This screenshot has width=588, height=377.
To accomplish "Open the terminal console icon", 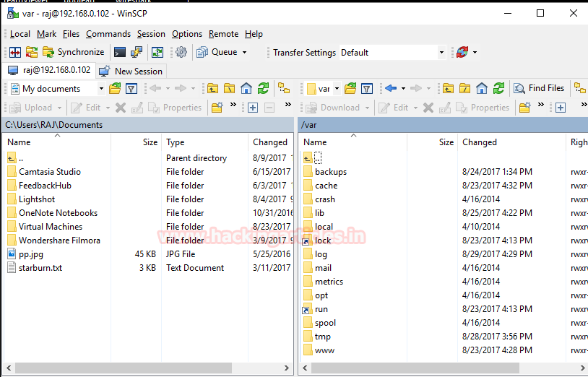I will [x=120, y=52].
